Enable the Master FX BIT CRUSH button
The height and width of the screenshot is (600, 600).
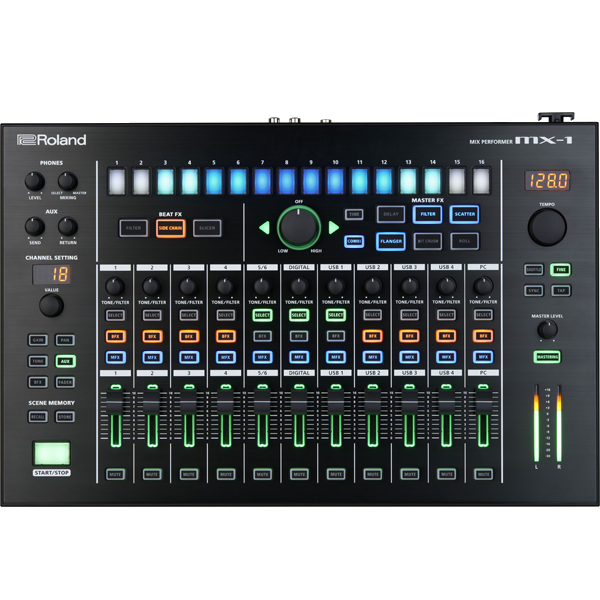(427, 241)
